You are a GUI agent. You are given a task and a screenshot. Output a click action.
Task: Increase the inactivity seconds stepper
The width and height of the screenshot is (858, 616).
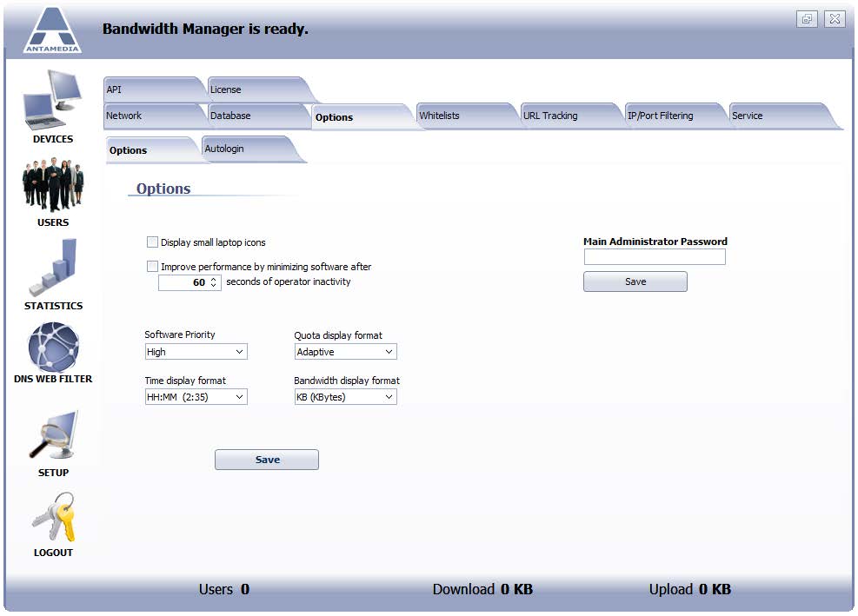point(213,279)
